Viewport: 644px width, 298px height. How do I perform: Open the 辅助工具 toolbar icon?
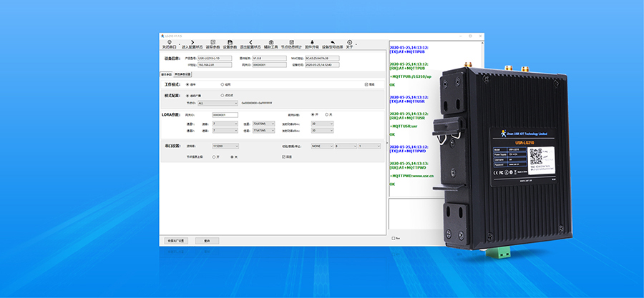pos(271,44)
